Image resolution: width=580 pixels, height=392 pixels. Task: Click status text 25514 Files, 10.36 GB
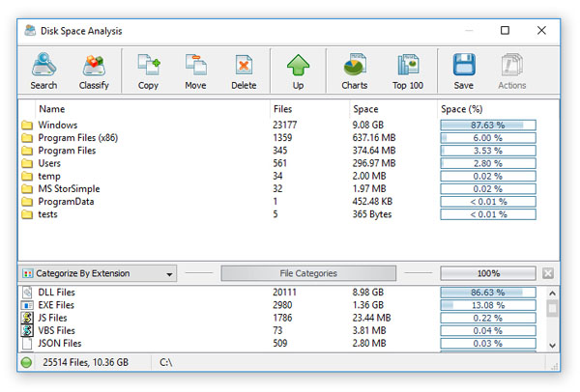[85, 362]
